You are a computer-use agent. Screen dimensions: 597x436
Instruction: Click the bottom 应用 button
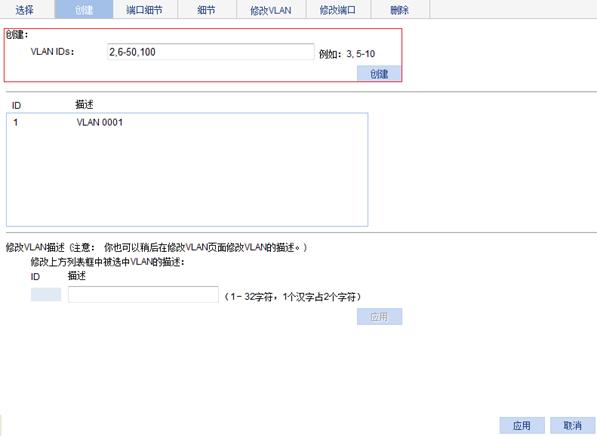[x=522, y=425]
